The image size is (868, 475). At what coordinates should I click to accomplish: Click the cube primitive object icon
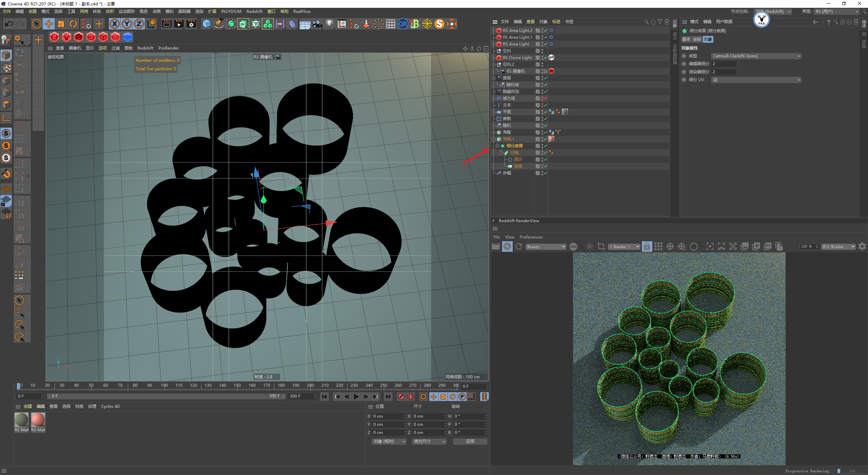[x=206, y=24]
